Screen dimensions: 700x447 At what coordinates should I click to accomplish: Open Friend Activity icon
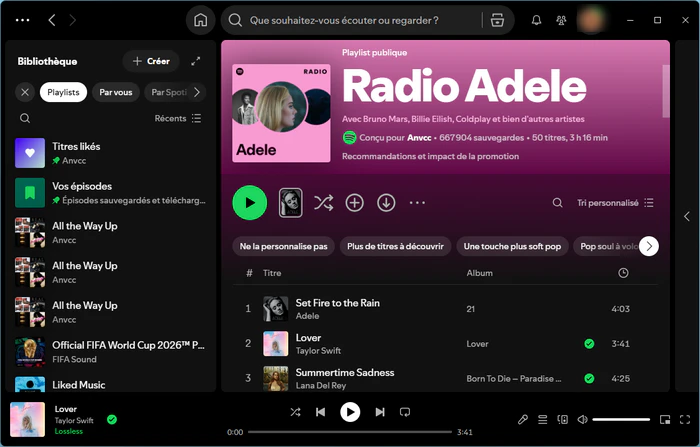pyautogui.click(x=561, y=20)
